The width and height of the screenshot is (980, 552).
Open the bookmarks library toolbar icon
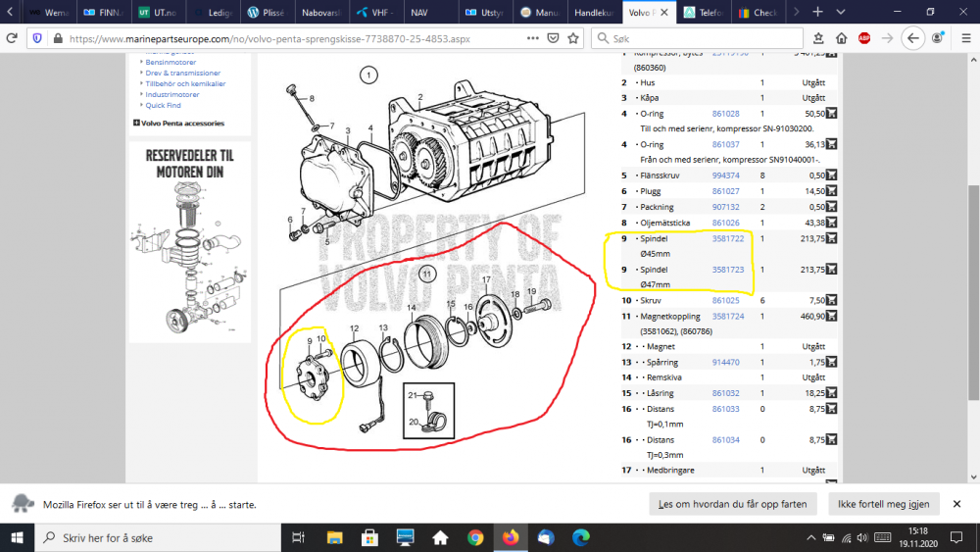[x=818, y=38]
